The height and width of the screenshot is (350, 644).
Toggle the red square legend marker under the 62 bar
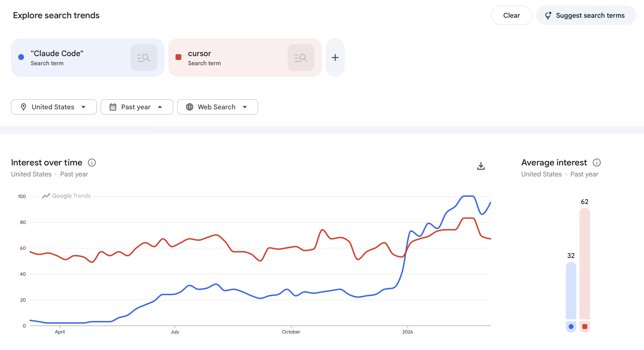585,326
